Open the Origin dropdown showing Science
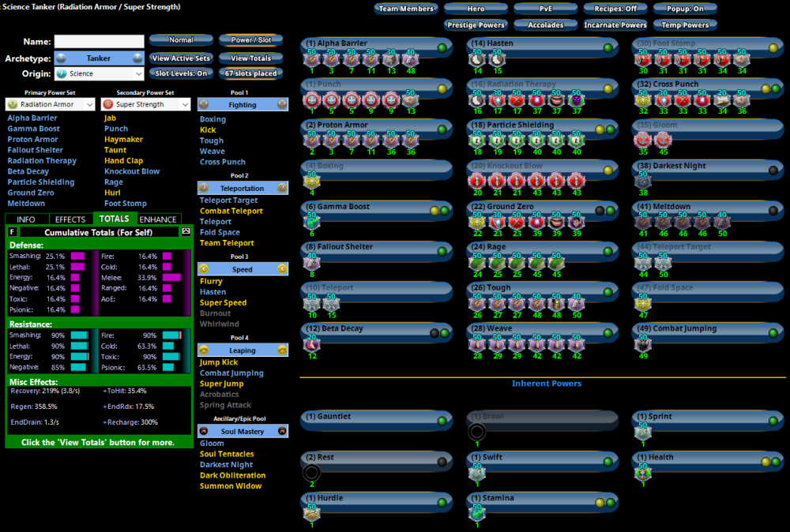 100,73
